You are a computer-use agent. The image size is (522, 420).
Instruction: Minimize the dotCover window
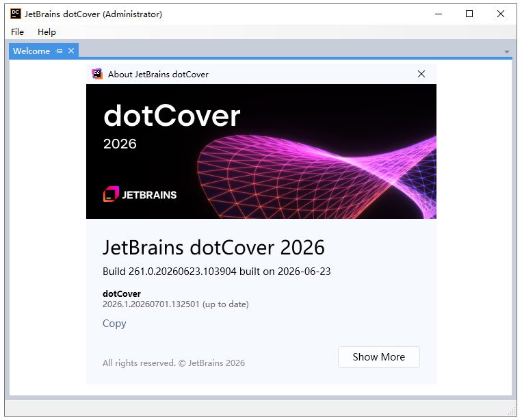[x=439, y=14]
